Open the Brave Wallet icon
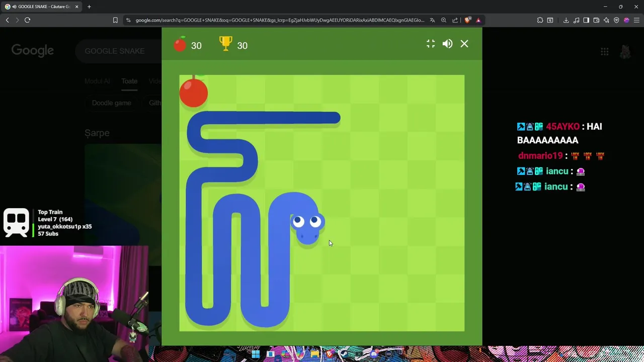This screenshot has height=362, width=644. (596, 20)
